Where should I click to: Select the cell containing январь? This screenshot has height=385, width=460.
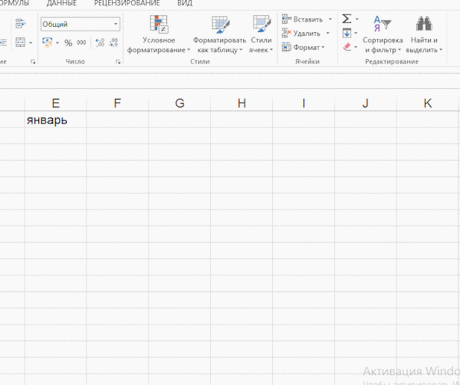coord(56,120)
